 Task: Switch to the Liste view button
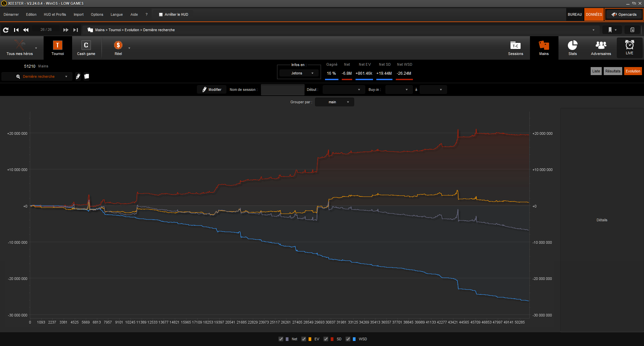click(x=596, y=71)
